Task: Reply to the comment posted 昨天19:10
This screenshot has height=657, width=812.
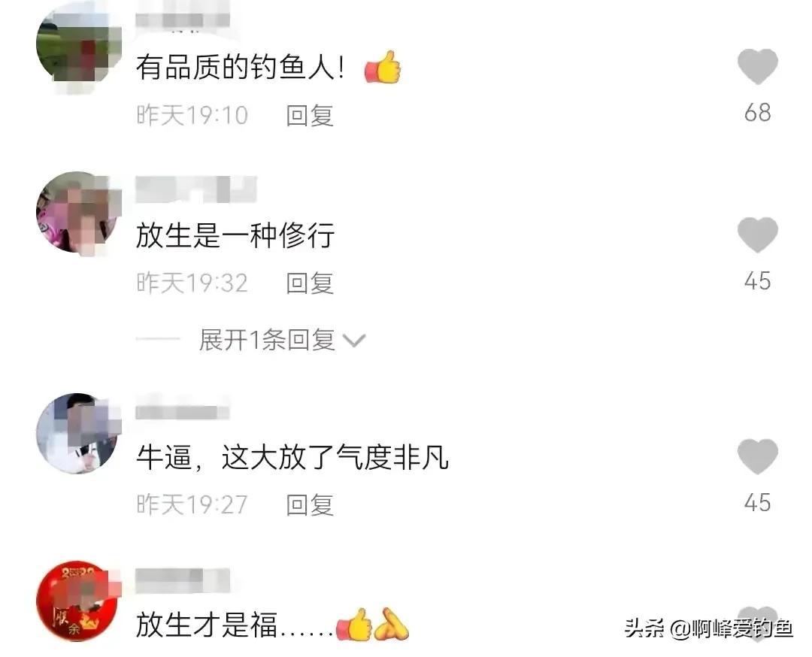Action: pos(310,115)
